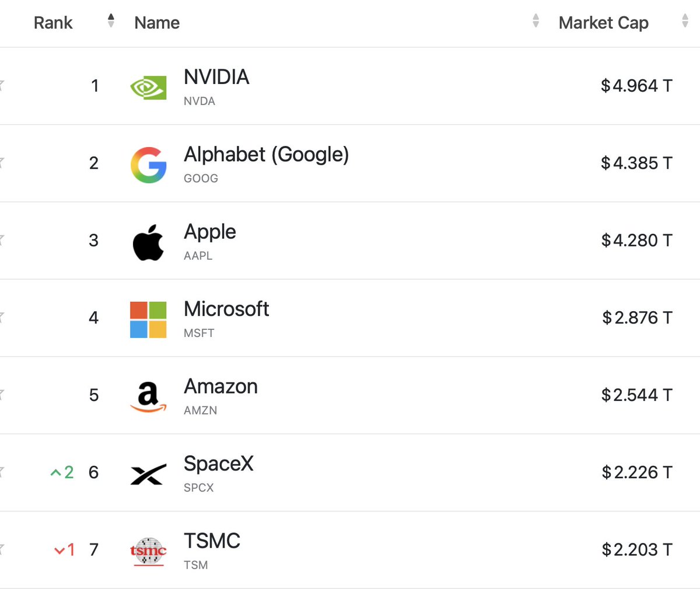Open the Alphabet (Google) company link

[x=267, y=155]
